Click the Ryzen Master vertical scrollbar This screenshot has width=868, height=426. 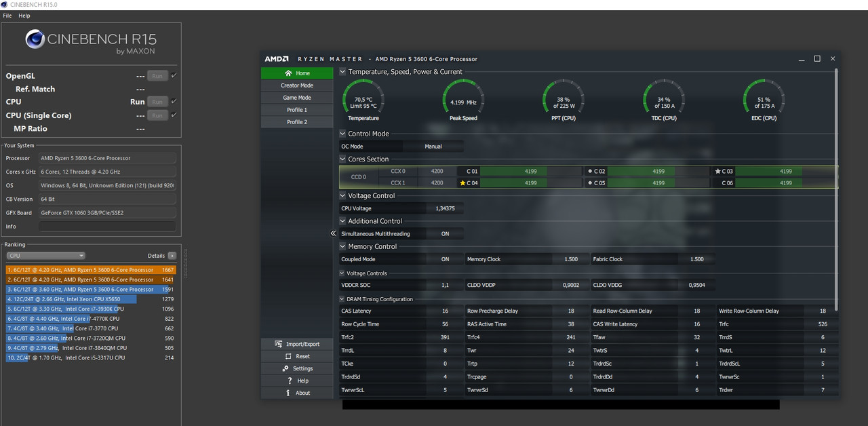coord(836,189)
